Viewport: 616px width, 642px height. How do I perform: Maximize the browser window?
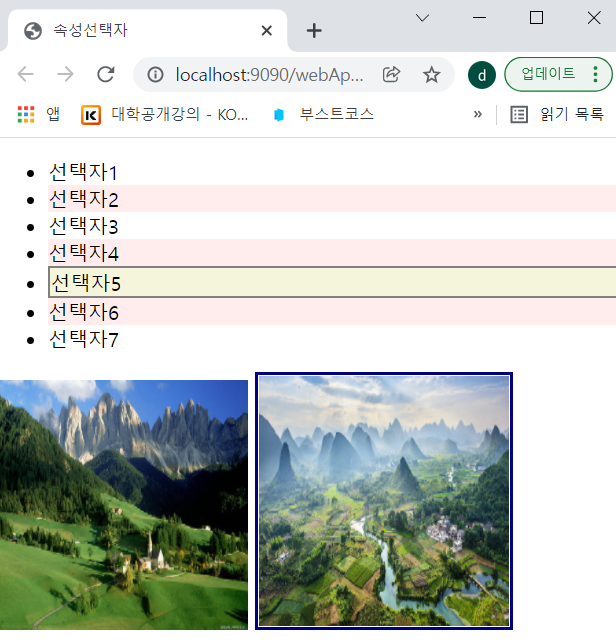(537, 18)
